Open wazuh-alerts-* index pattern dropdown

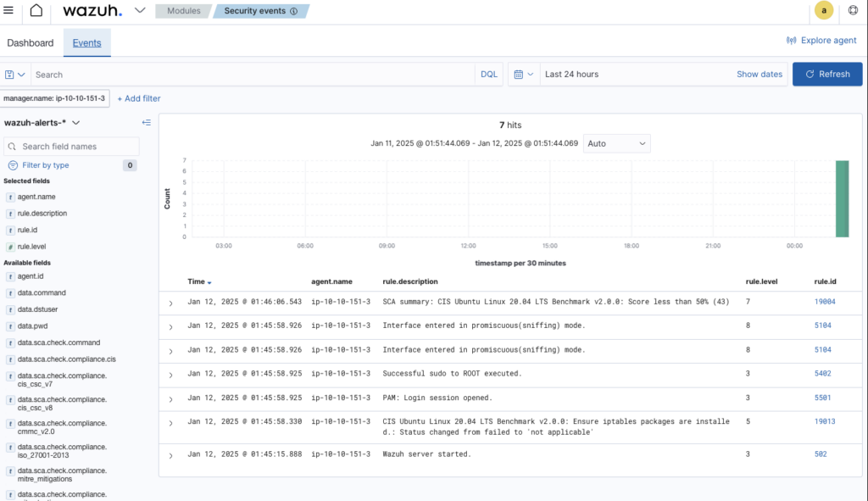click(42, 123)
